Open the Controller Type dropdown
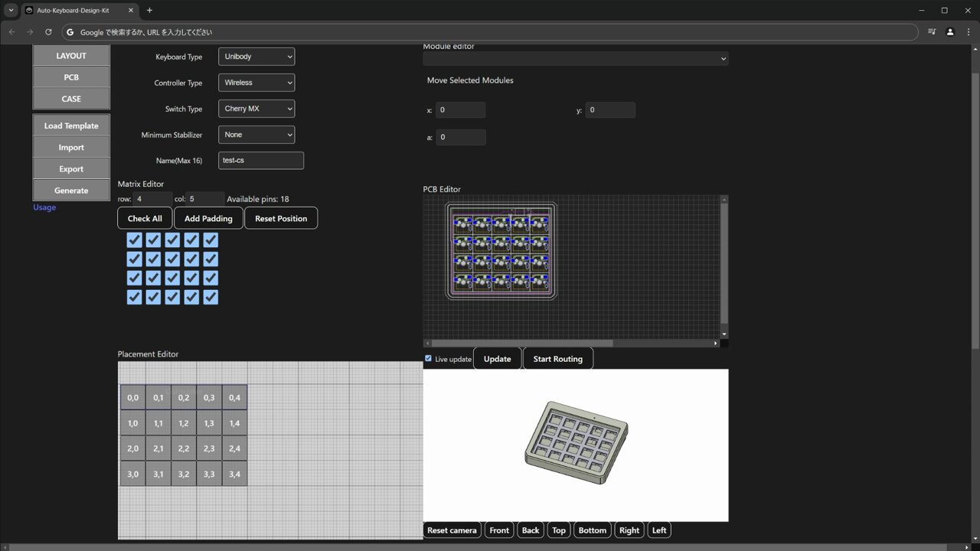980x551 pixels. point(256,83)
